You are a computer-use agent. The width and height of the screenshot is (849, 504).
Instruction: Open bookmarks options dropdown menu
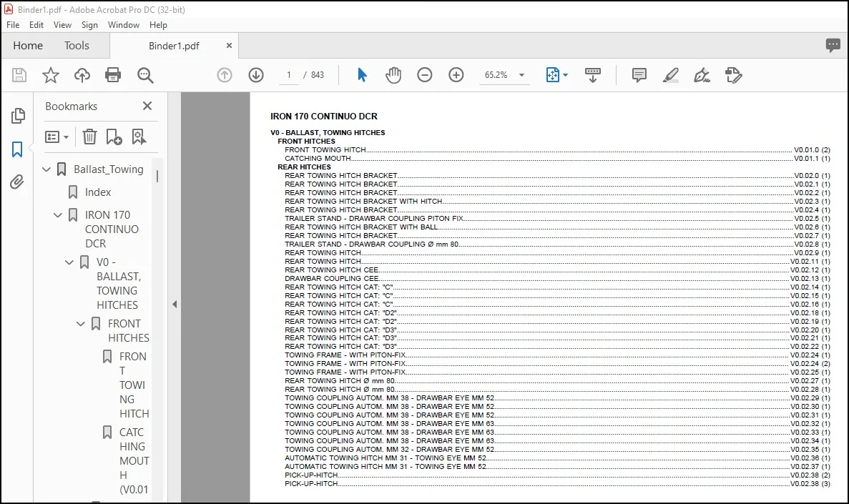(x=57, y=137)
